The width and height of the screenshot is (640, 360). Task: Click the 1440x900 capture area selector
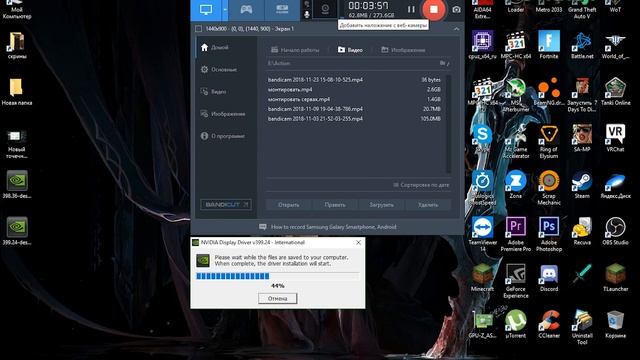click(244, 29)
